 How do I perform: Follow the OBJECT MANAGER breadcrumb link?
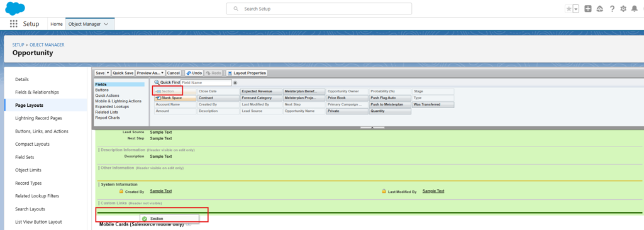point(47,45)
